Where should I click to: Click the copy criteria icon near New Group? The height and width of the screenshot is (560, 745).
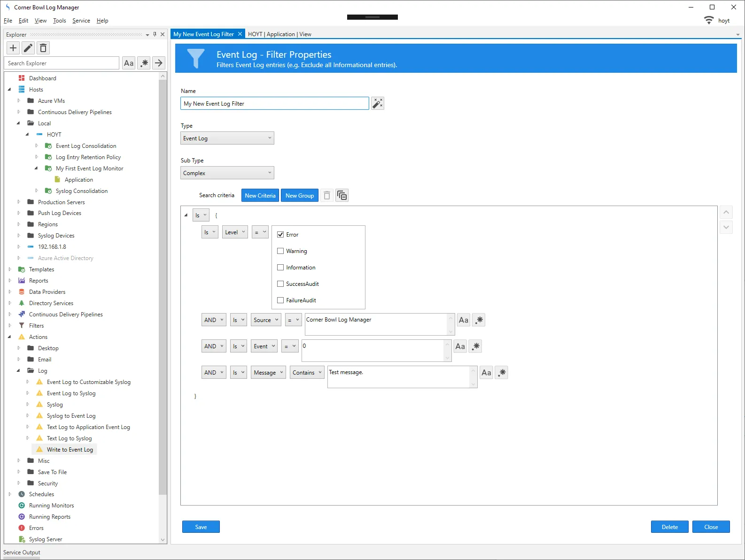tap(342, 195)
